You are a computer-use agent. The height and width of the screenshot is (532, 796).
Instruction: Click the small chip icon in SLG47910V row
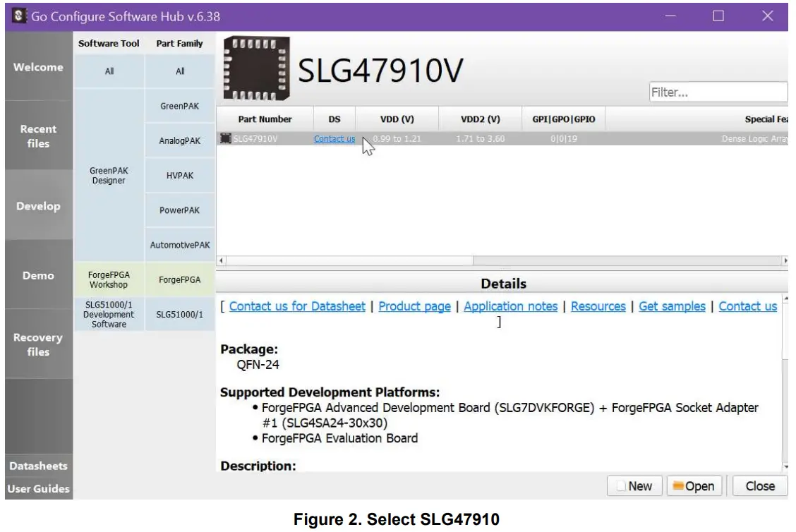[x=226, y=138]
